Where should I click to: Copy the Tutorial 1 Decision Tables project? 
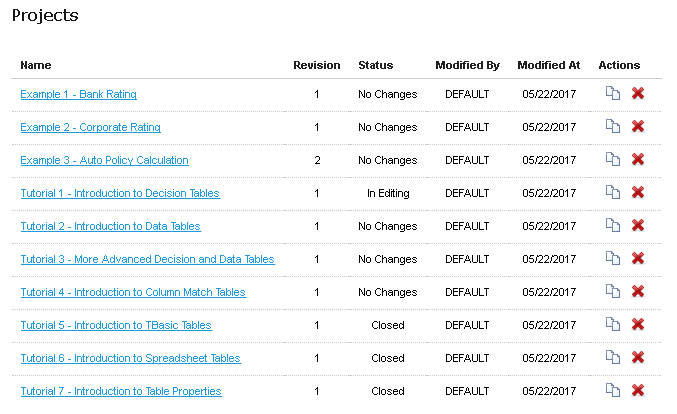(613, 193)
